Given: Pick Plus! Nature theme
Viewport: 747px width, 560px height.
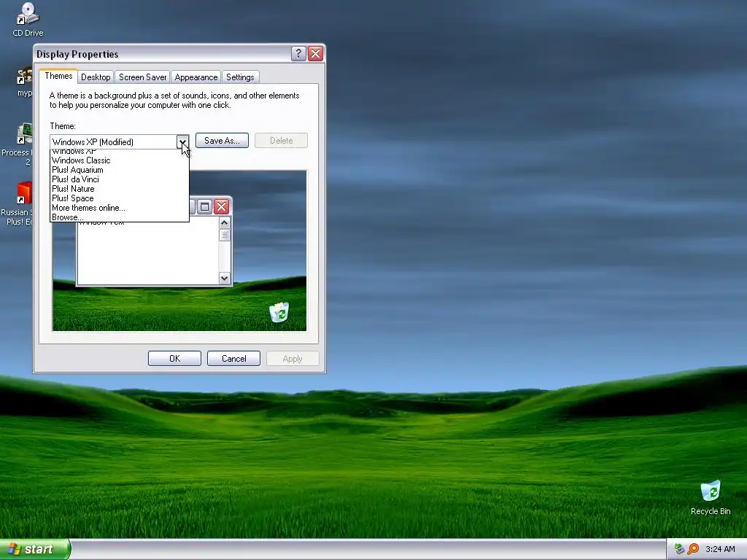Looking at the screenshot, I should tap(119, 189).
